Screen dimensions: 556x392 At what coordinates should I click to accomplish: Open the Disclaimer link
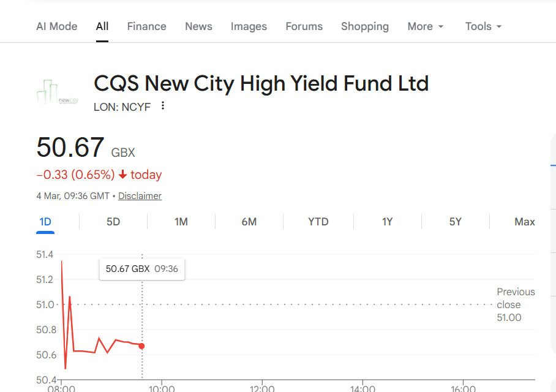(140, 196)
